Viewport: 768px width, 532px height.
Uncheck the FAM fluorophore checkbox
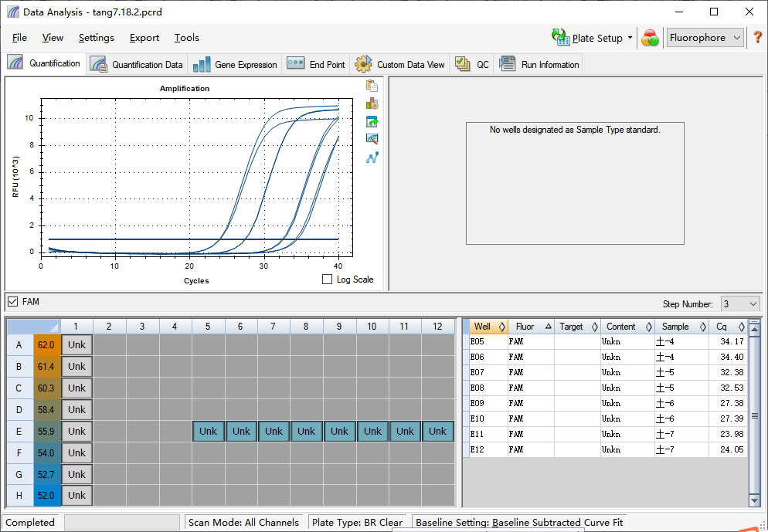pyautogui.click(x=13, y=302)
